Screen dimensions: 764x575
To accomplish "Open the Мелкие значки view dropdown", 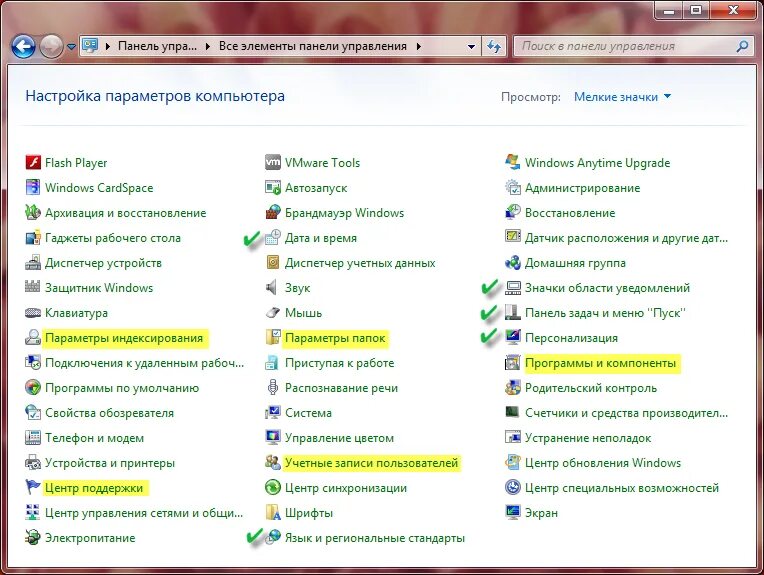I will tap(622, 96).
